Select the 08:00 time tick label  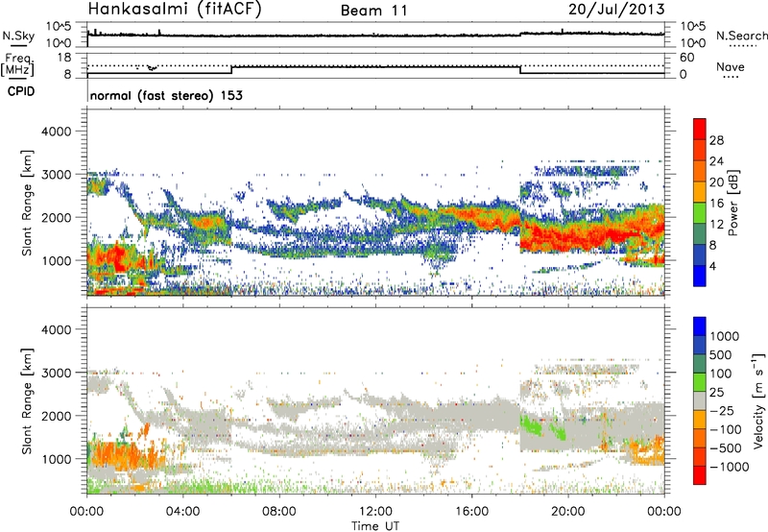pos(279,512)
